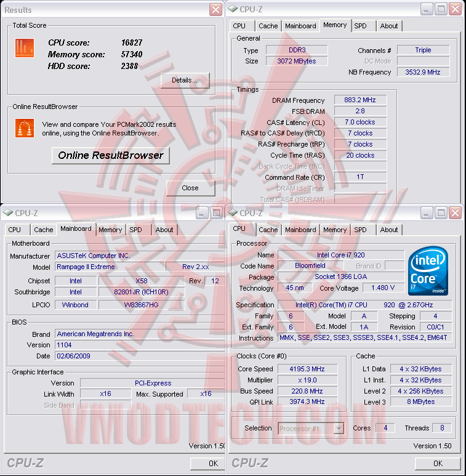Click OK in the CPU tab CPU-Z window
Screen dimensions: 466x476
[x=438, y=463]
